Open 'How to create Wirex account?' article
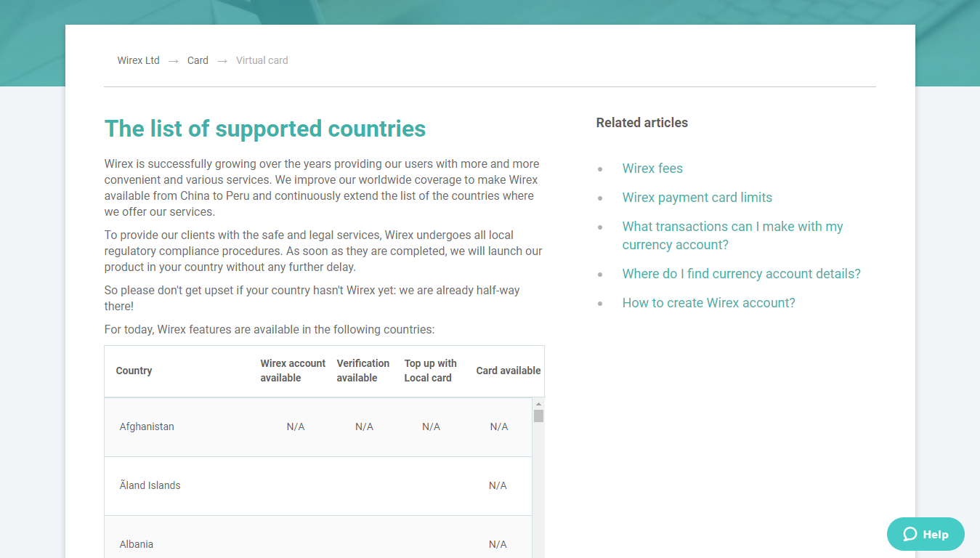 (x=708, y=303)
